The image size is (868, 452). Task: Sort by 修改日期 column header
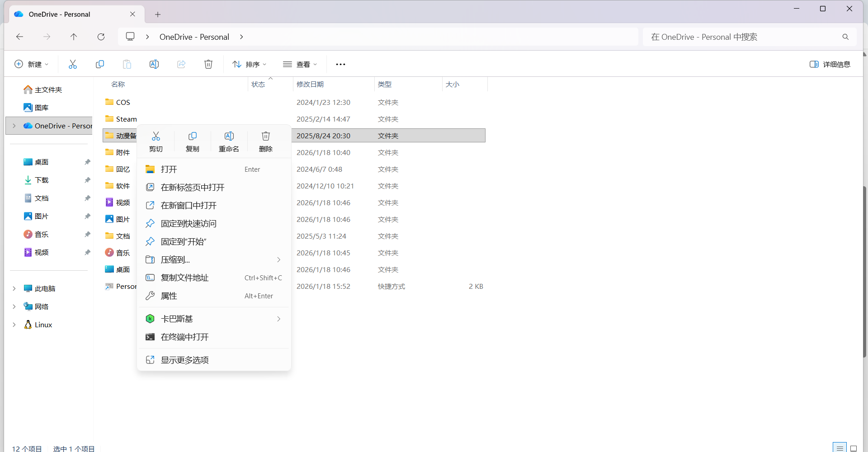pyautogui.click(x=334, y=84)
